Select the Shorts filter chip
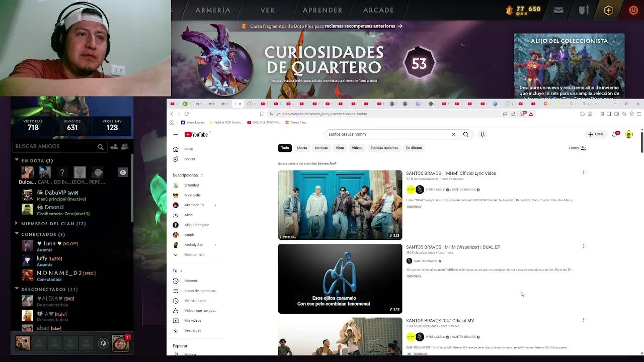Screen dimensions: 644x362 (x=302, y=148)
